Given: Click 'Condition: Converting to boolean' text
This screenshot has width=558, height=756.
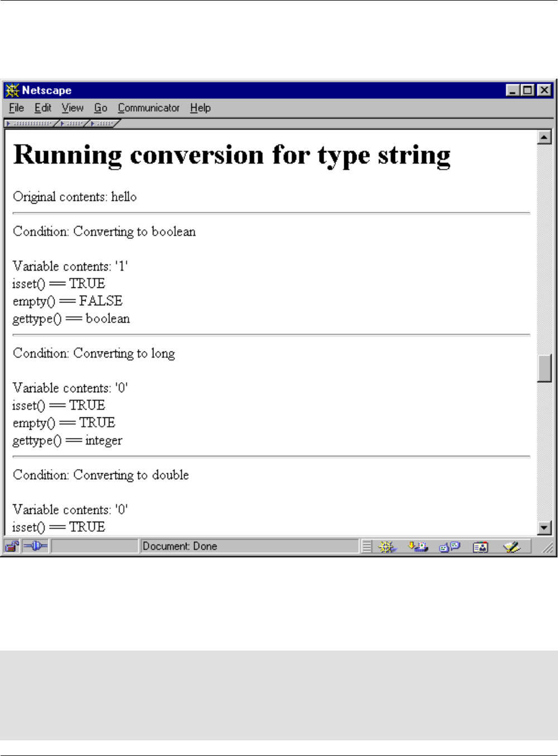Looking at the screenshot, I should (104, 232).
